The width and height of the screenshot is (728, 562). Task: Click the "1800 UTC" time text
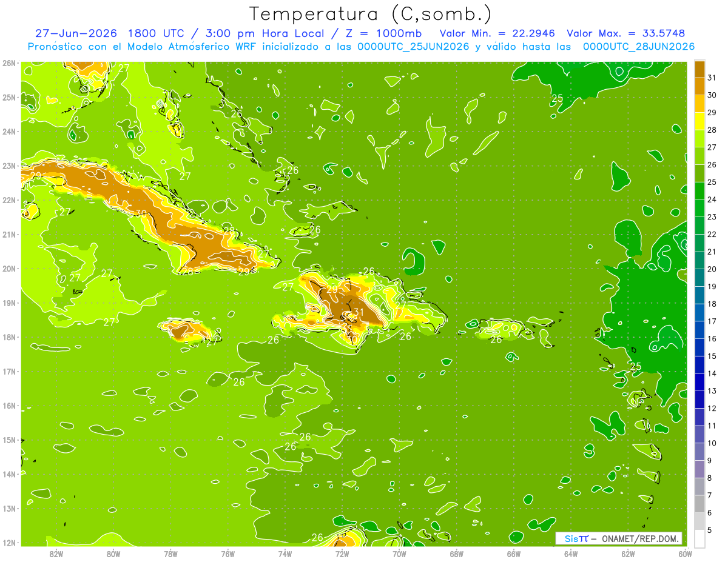click(157, 33)
